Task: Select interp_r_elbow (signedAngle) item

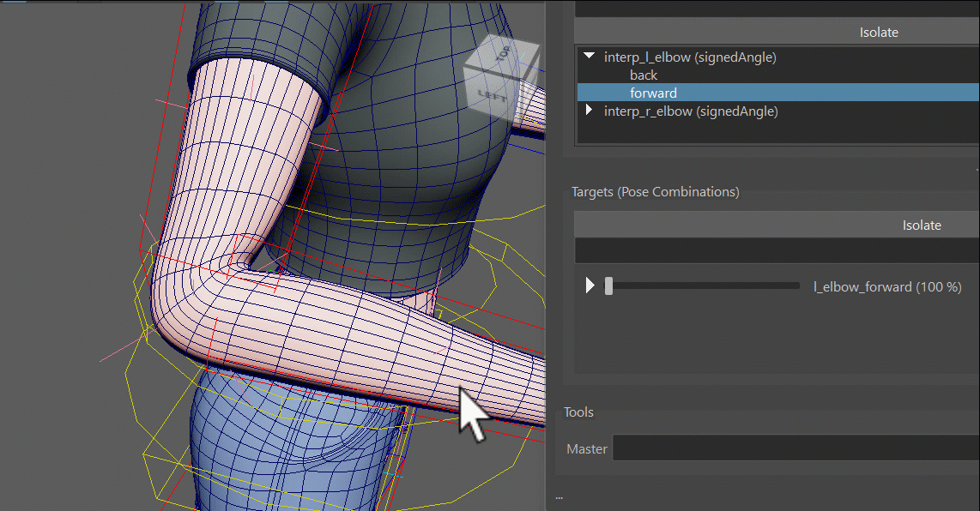Action: pyautogui.click(x=691, y=111)
